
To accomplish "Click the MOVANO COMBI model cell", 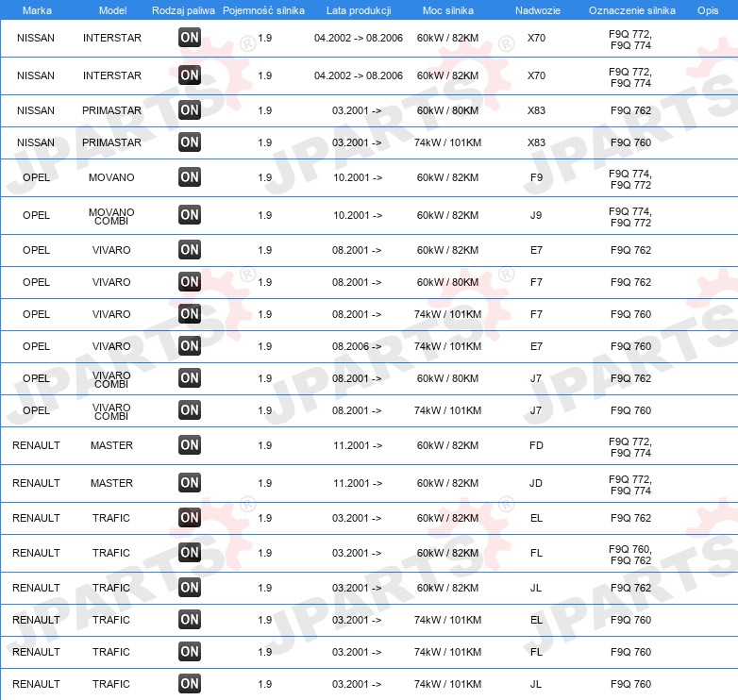I will (111, 216).
